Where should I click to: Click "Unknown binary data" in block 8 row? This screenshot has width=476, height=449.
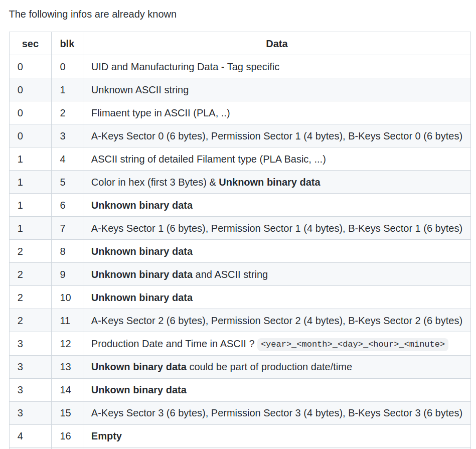pyautogui.click(x=142, y=251)
